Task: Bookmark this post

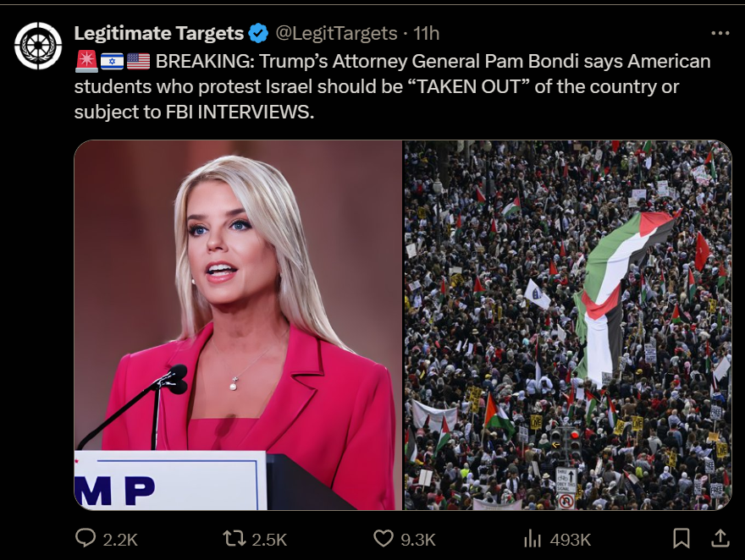Action: pos(682,539)
